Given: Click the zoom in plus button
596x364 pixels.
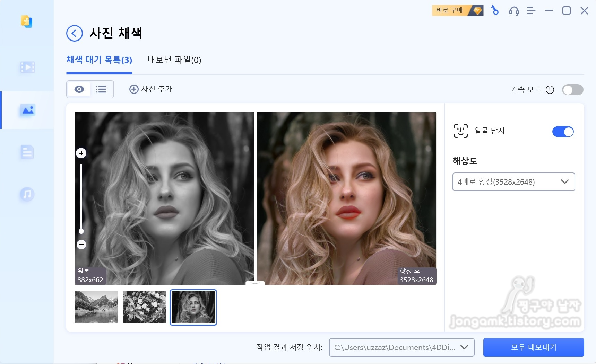Looking at the screenshot, I should pyautogui.click(x=81, y=153).
